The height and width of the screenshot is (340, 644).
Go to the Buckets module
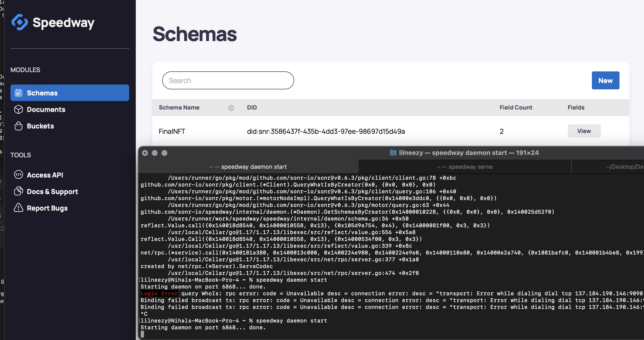pyautogui.click(x=40, y=126)
